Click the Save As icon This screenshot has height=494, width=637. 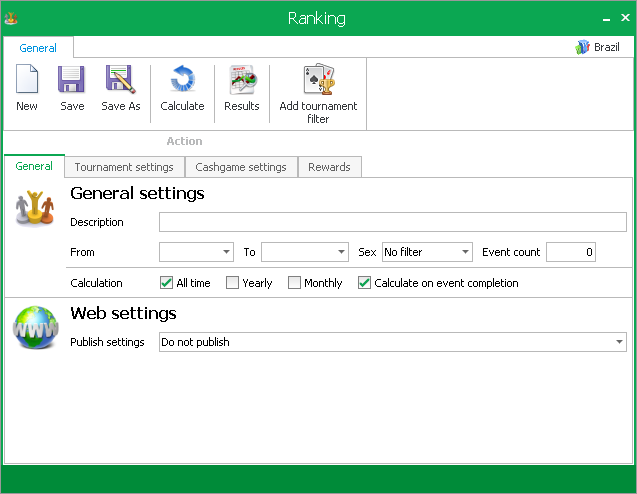[x=121, y=79]
